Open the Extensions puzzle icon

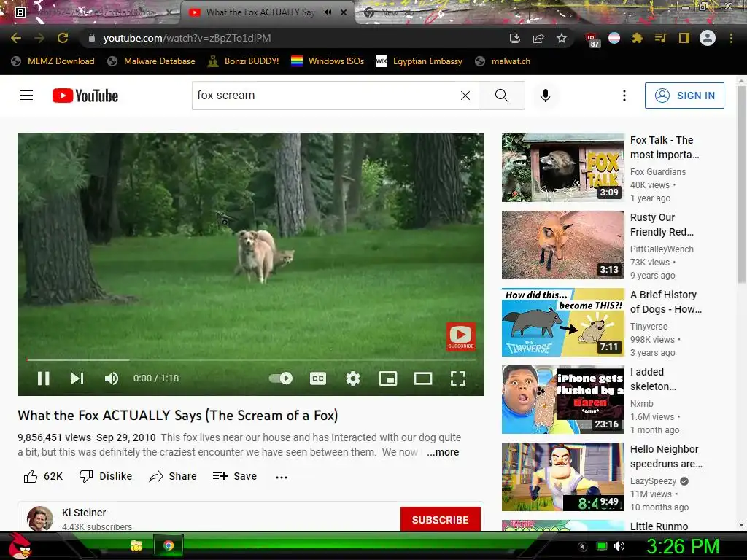tap(637, 38)
